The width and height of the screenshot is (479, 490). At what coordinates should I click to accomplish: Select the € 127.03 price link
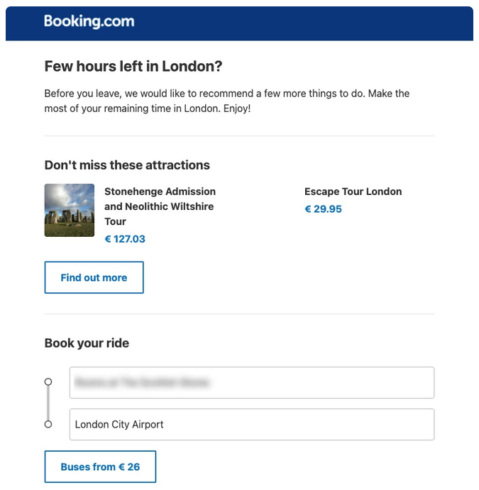coord(125,239)
